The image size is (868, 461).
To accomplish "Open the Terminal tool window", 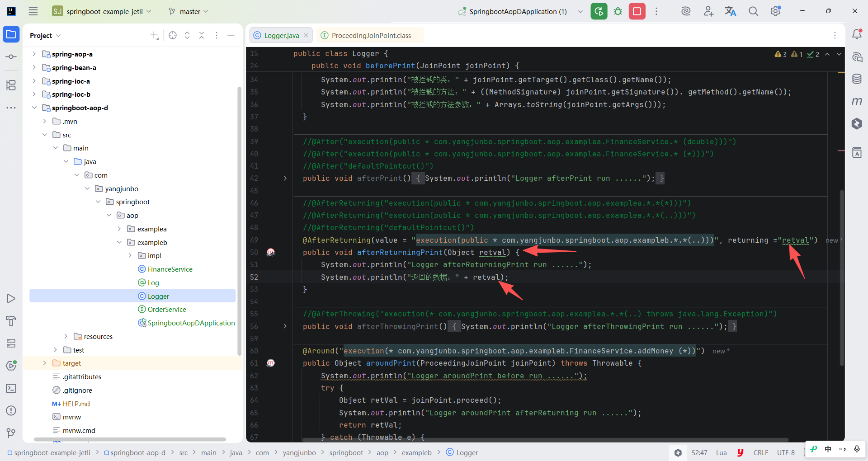I will [x=11, y=388].
